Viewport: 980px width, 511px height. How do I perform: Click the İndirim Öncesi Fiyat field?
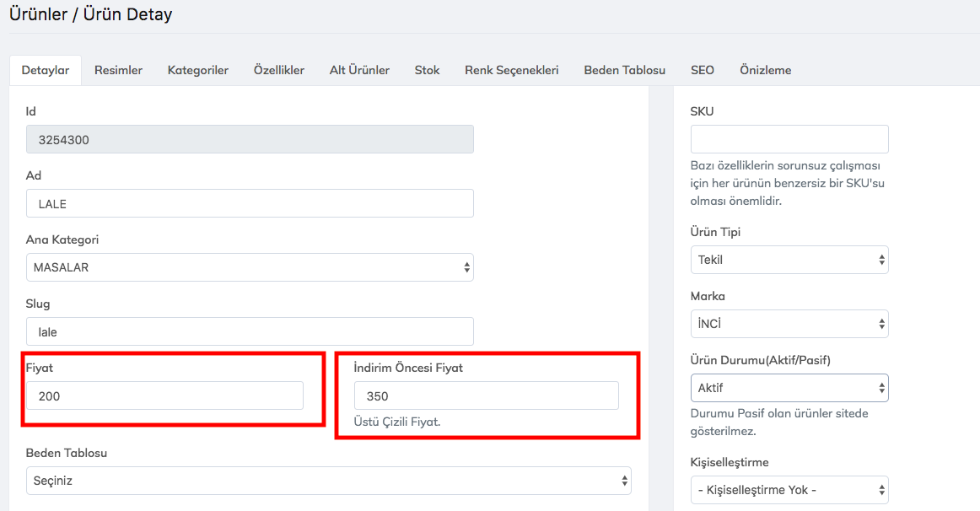[486, 395]
